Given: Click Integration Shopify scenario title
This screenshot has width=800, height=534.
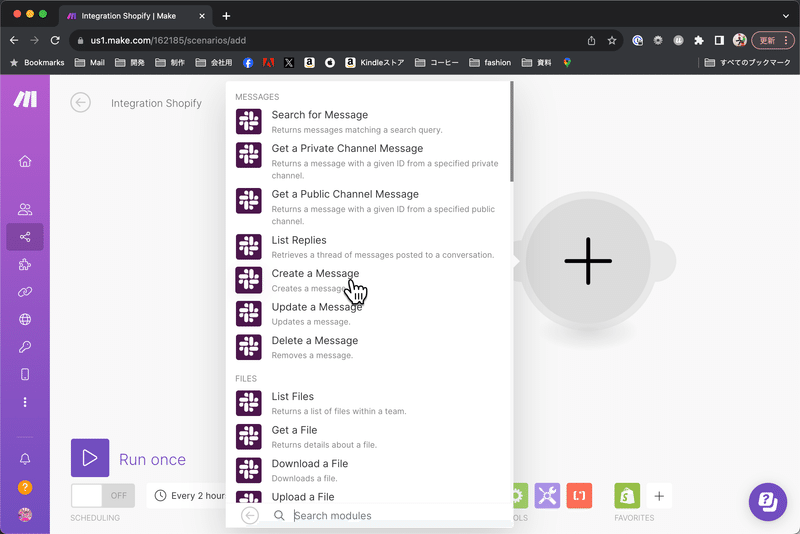Looking at the screenshot, I should tap(156, 103).
